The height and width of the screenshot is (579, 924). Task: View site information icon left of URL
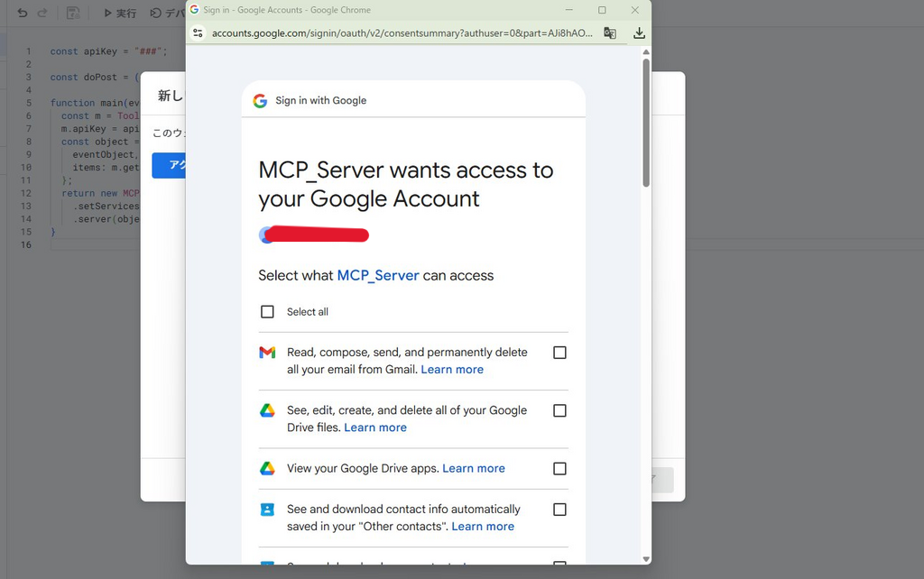point(199,33)
